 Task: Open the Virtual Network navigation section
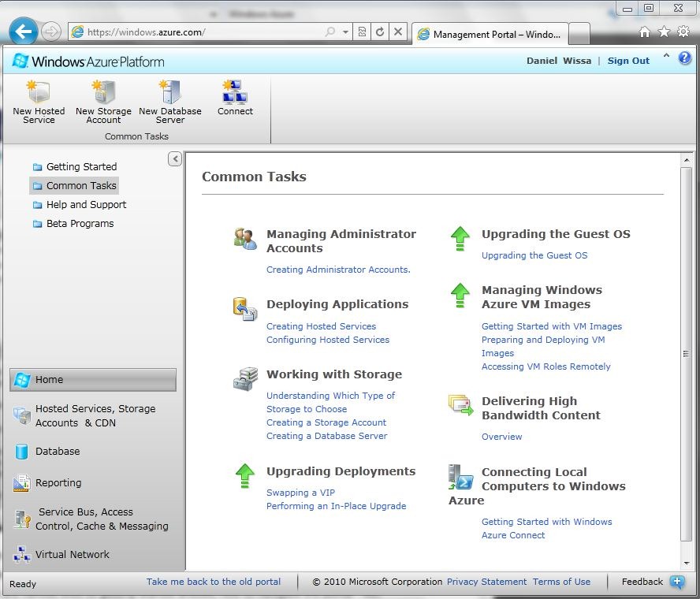[x=93, y=554]
